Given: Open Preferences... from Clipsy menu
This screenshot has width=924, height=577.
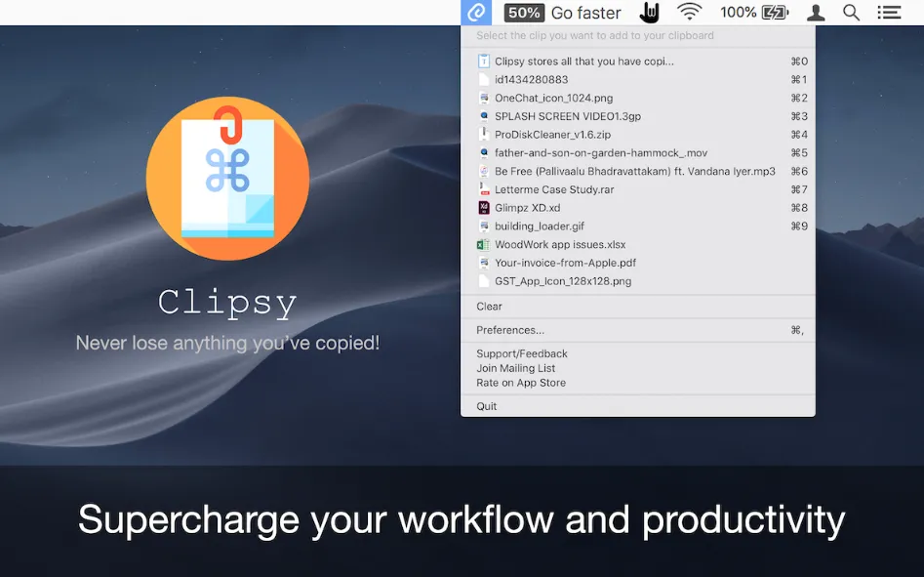Looking at the screenshot, I should pos(637,330).
